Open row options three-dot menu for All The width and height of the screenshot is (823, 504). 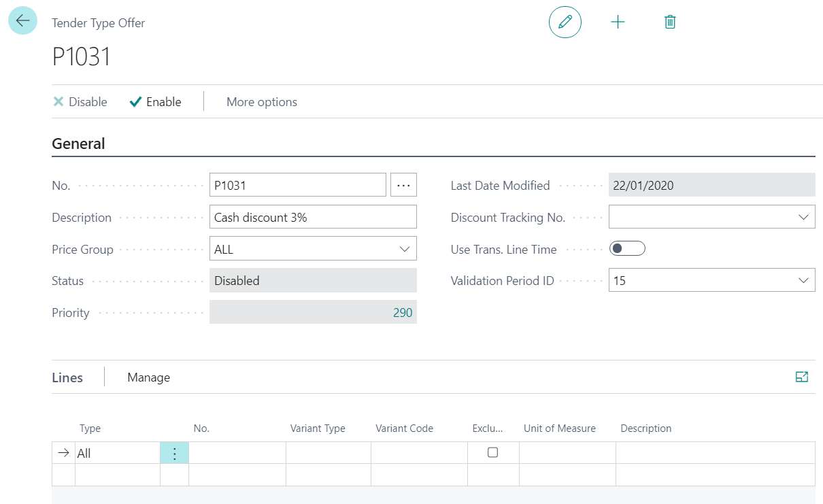point(175,454)
